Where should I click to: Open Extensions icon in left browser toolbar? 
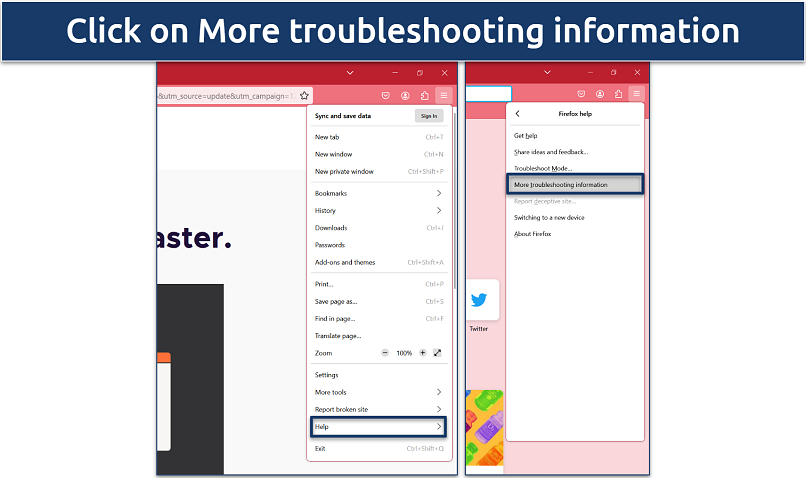pos(424,96)
